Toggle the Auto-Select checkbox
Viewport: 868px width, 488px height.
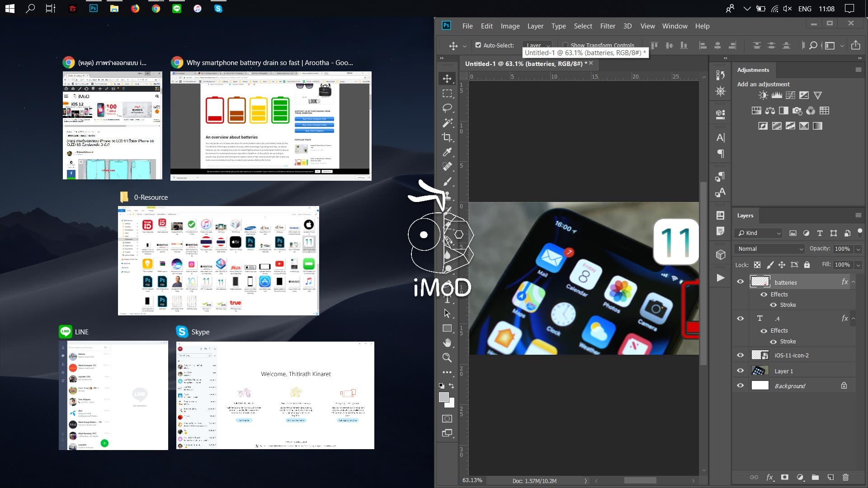pyautogui.click(x=478, y=45)
